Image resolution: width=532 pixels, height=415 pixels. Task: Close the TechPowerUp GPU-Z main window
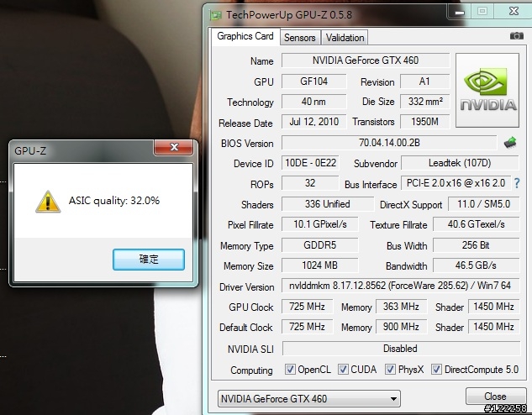[x=514, y=12]
